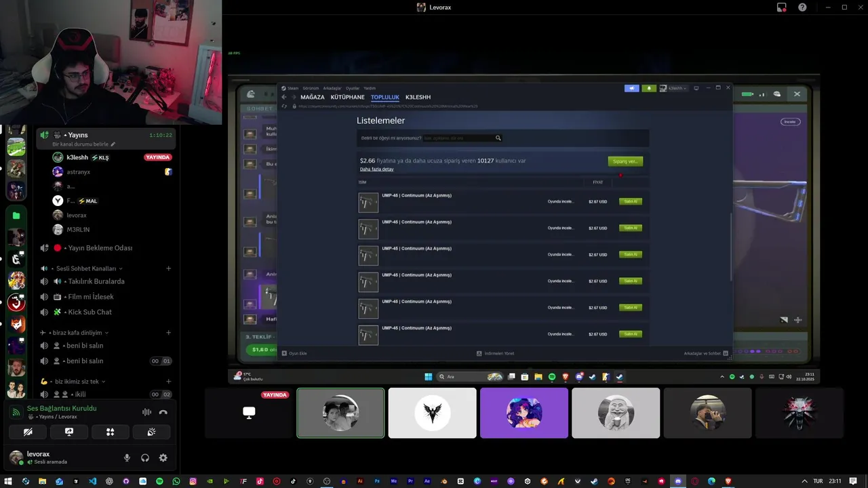Edit channel status with the pencil icon

[113, 144]
